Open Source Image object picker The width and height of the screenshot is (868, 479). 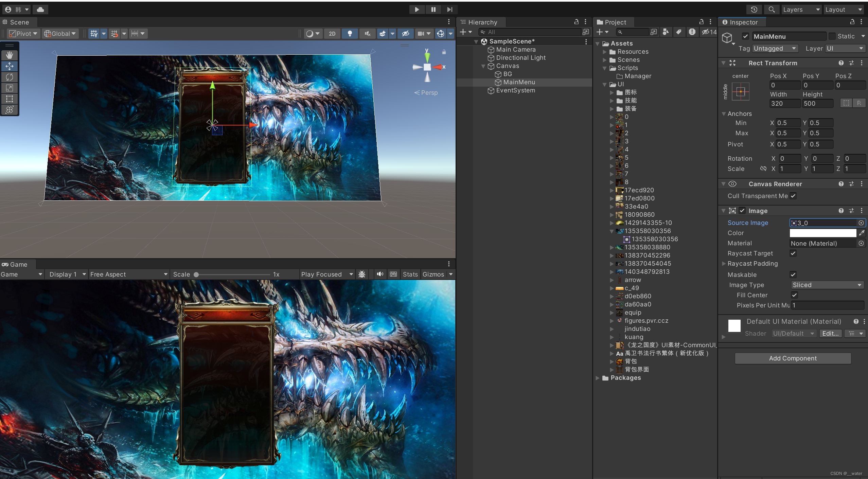(861, 223)
